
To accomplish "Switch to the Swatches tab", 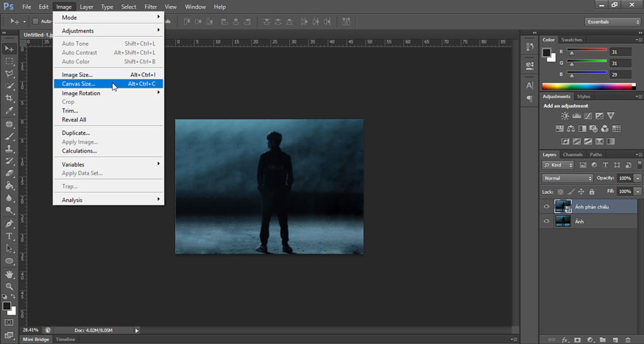I will [572, 40].
